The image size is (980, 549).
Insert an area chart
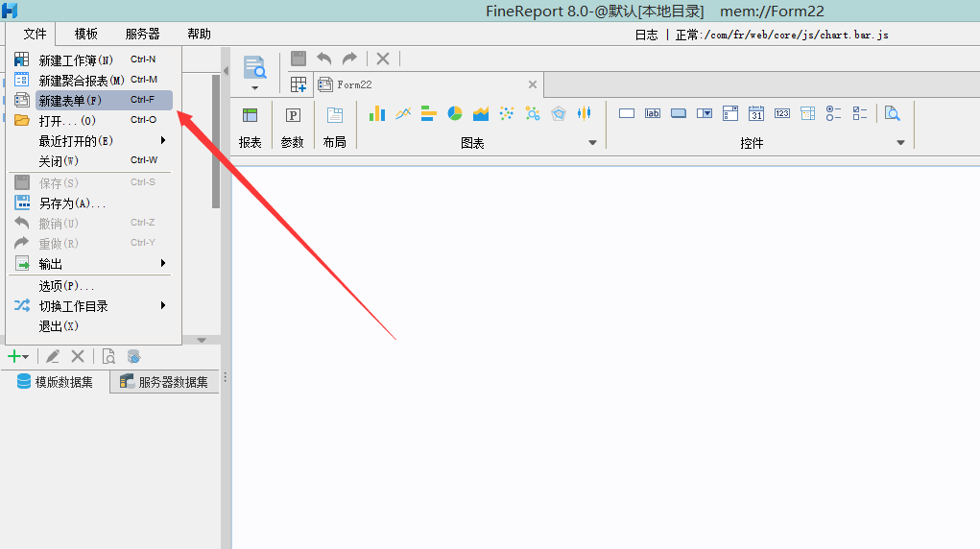(x=481, y=113)
